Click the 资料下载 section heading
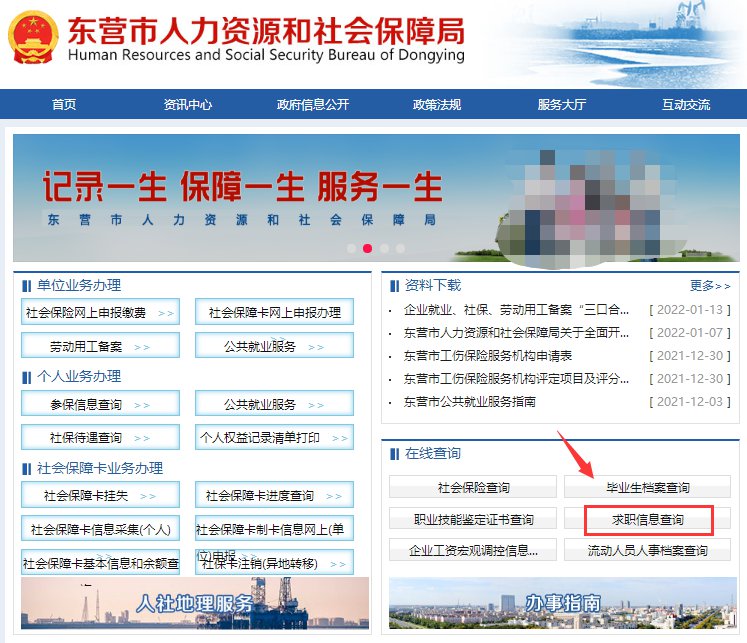Screen dimensions: 747x643 tap(433, 285)
